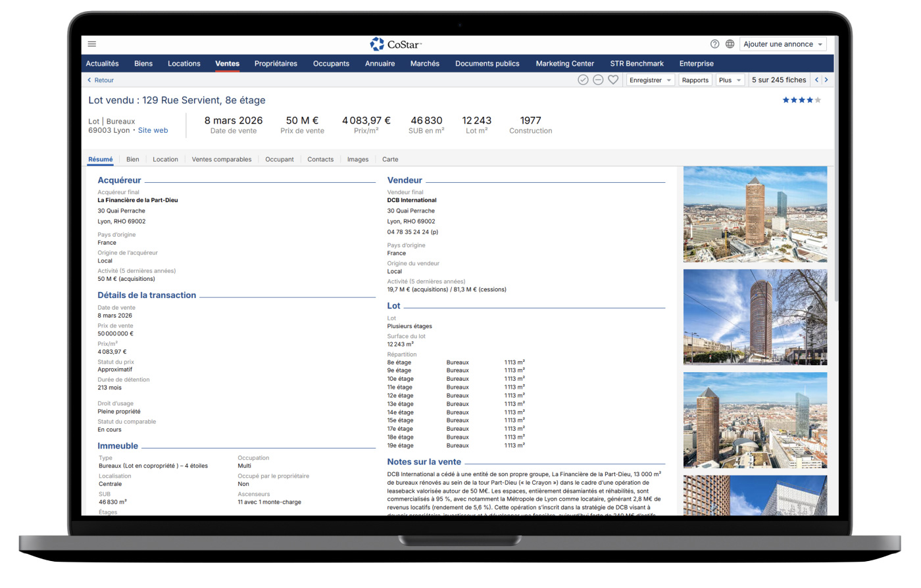Open the hamburger navigation menu
The width and height of the screenshot is (921, 588).
pos(92,44)
